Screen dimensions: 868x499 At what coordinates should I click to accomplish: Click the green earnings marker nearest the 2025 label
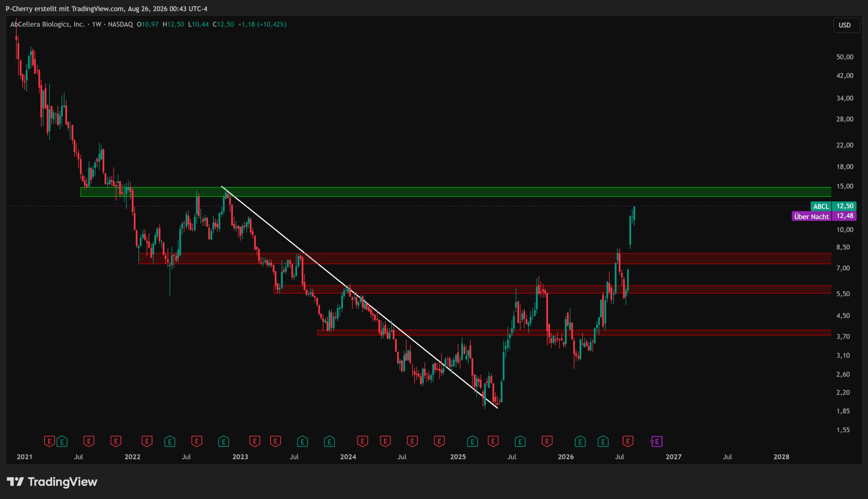click(472, 441)
